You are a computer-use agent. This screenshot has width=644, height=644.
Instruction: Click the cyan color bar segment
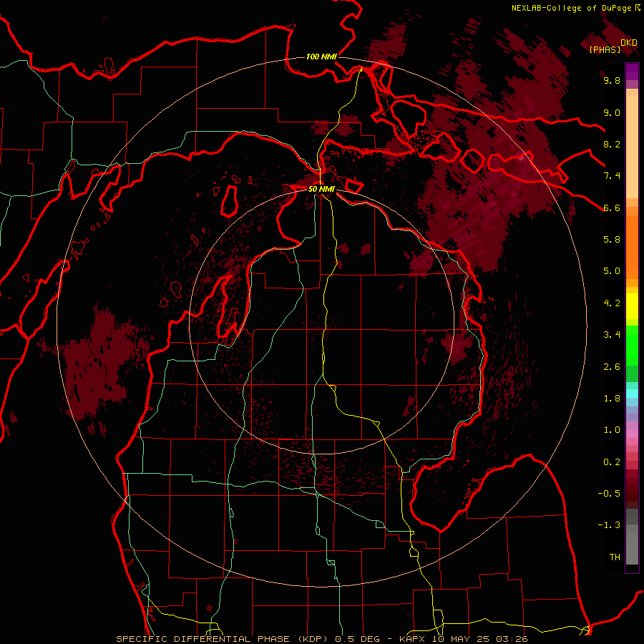[632, 394]
